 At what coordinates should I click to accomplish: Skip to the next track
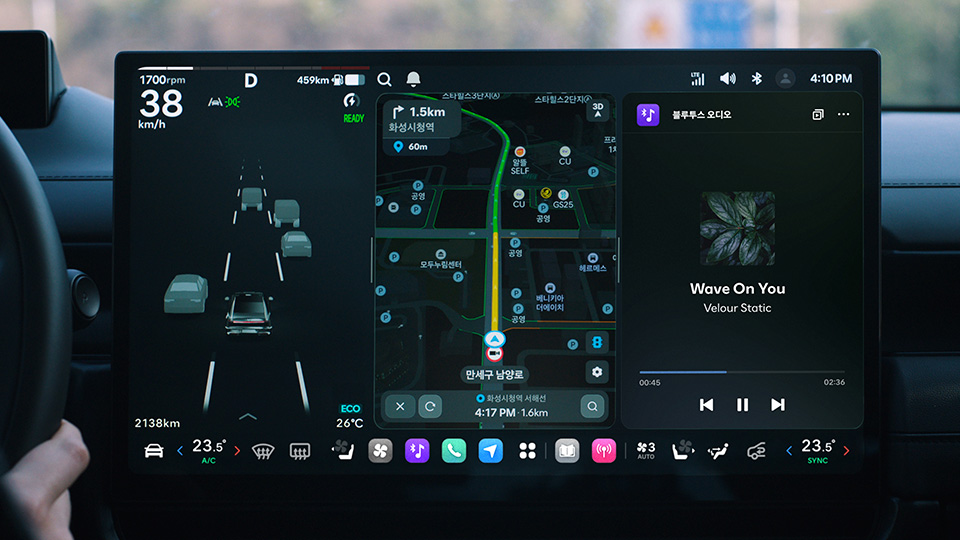778,405
